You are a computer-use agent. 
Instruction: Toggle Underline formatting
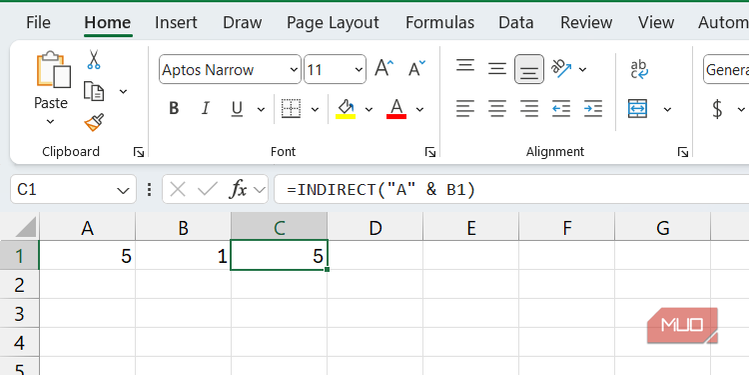[x=237, y=109]
